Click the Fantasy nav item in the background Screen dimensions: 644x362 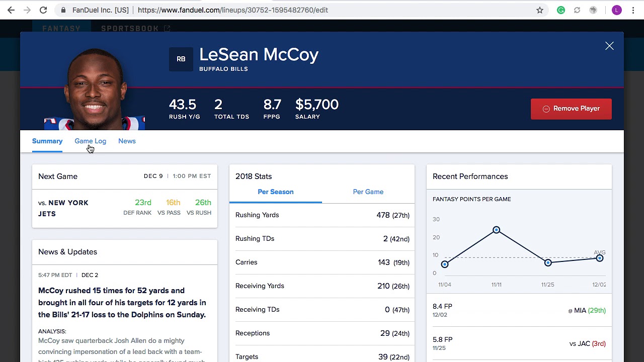pos(61,29)
